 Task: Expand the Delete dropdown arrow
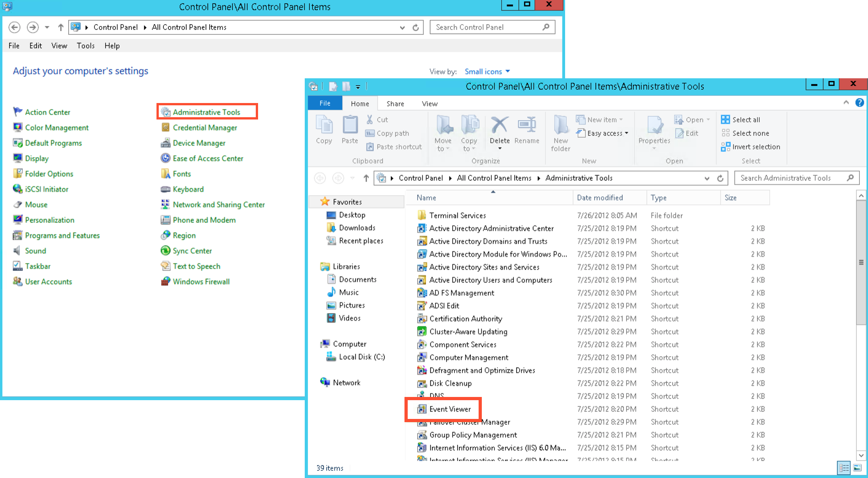click(500, 148)
